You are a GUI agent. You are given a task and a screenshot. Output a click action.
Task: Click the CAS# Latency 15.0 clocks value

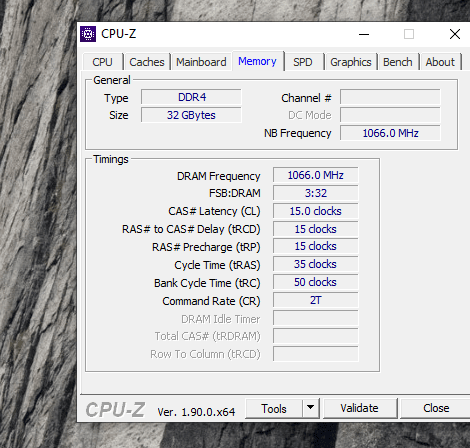tap(316, 211)
